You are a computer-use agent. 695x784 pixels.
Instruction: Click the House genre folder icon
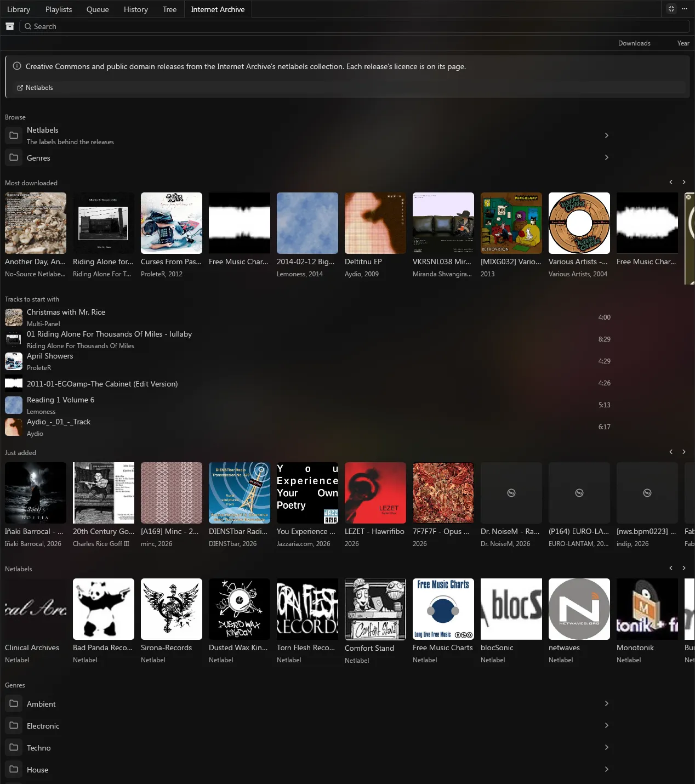(x=14, y=769)
